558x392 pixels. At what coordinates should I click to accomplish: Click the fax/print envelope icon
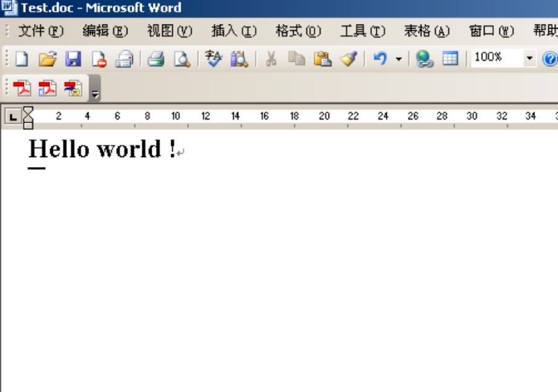point(124,59)
